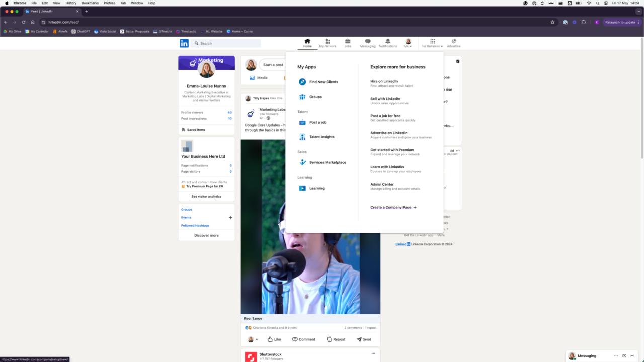Screen dimensions: 644x362
Task: Click the LinkedIn Search input field
Action: tap(225, 43)
